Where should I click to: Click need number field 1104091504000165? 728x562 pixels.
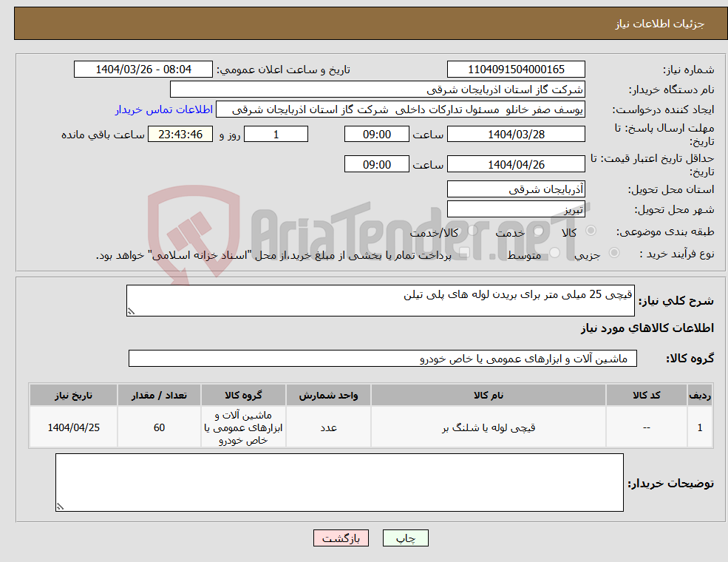pos(516,70)
